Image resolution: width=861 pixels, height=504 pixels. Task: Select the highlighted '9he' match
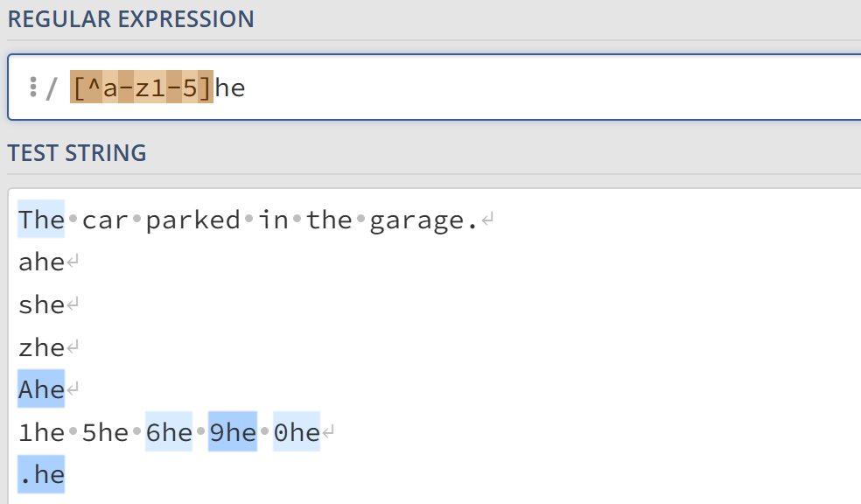click(x=233, y=432)
